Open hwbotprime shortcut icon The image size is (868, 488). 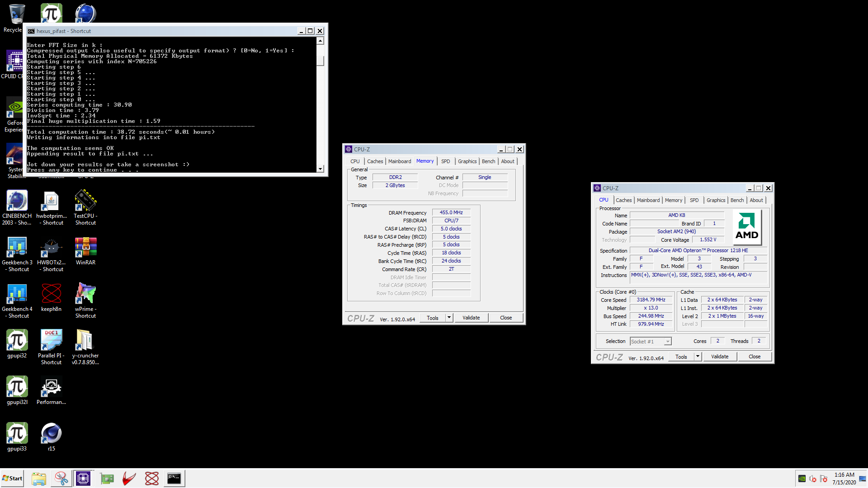tap(51, 207)
